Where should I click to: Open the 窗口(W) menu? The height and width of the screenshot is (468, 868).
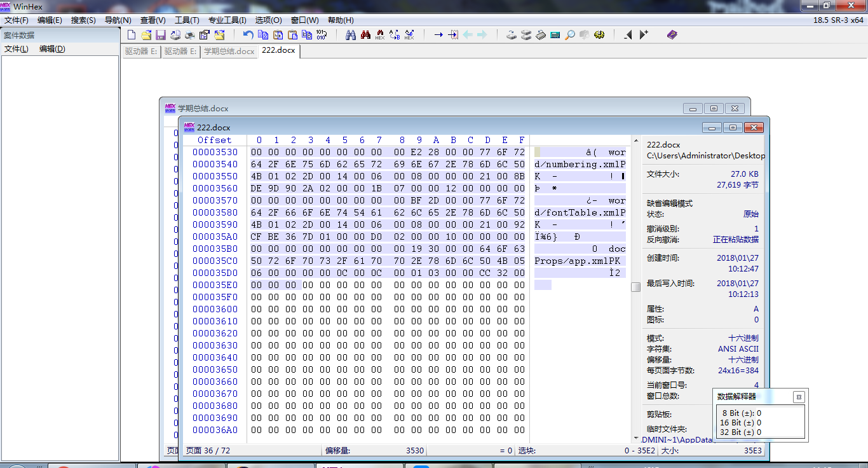coord(304,20)
